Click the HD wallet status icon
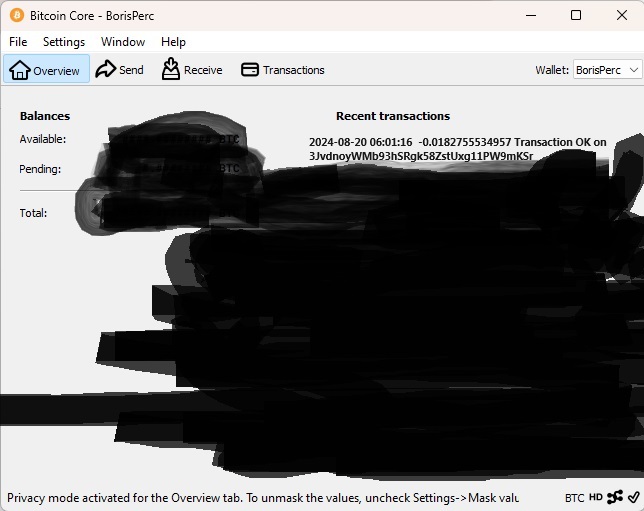The image size is (644, 511). (x=596, y=497)
